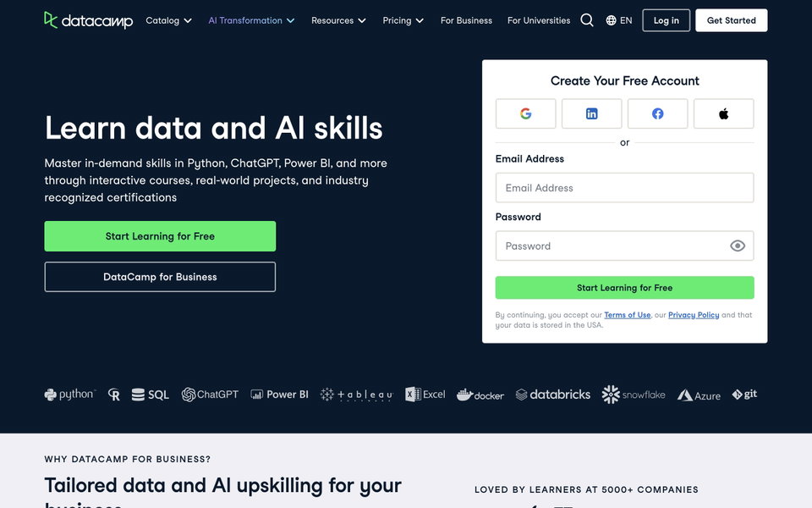The image size is (812, 508).
Task: Click the ChatGPT logo
Action: (x=210, y=395)
